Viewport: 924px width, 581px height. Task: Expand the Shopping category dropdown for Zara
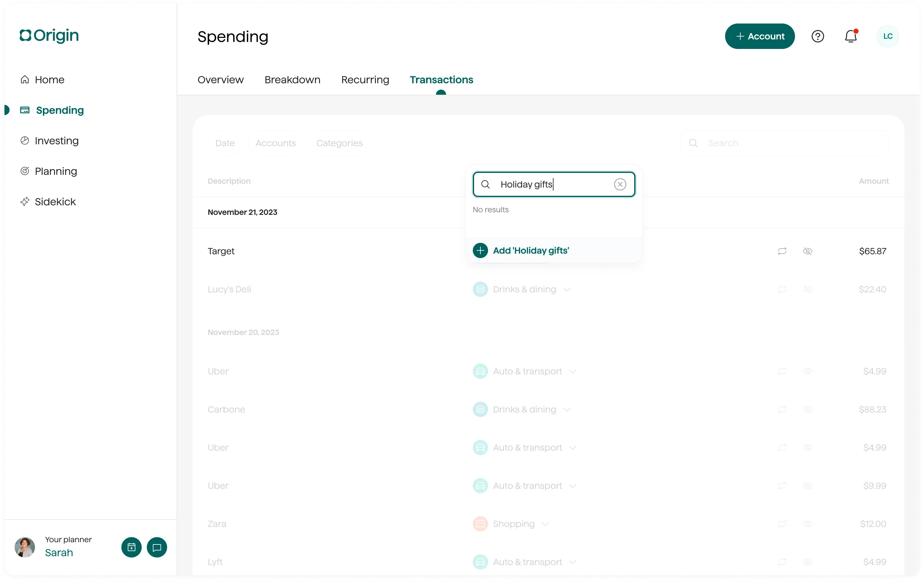click(x=545, y=524)
